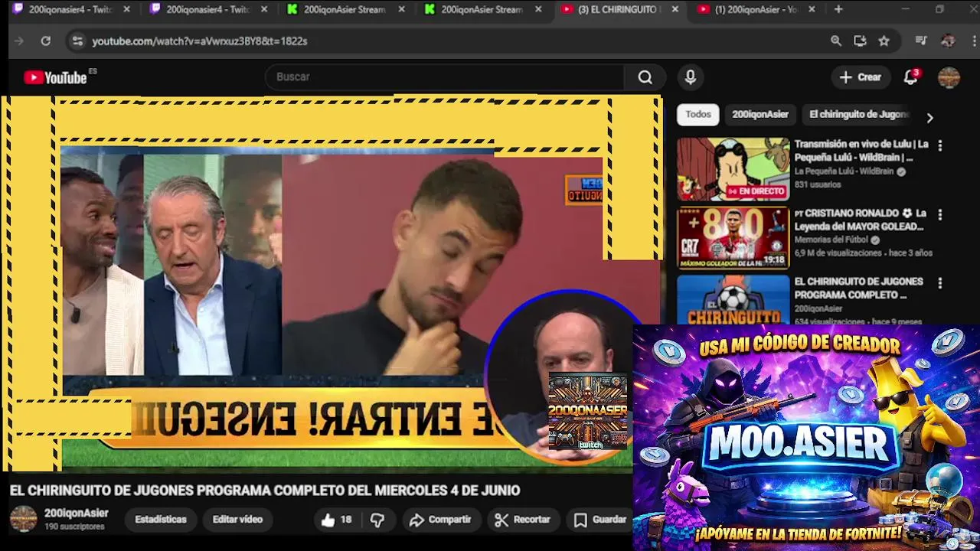
Task: Open the browser zoom magnifier icon
Action: pos(836,41)
